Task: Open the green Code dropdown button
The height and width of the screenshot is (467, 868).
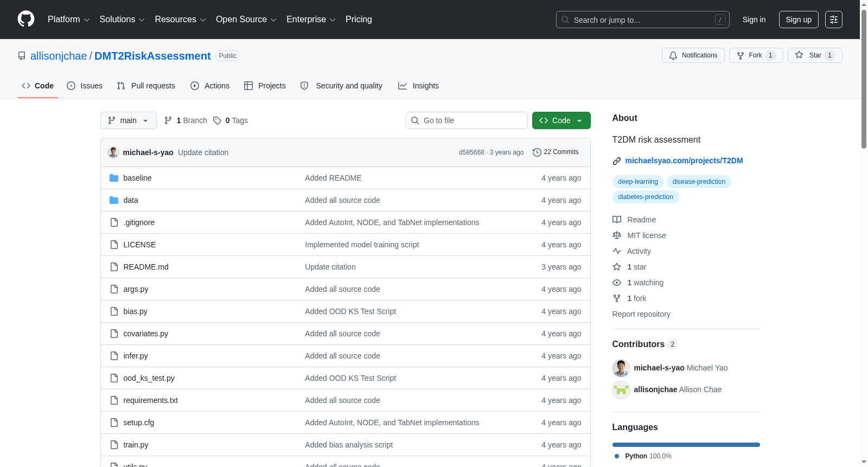Action: pyautogui.click(x=561, y=120)
